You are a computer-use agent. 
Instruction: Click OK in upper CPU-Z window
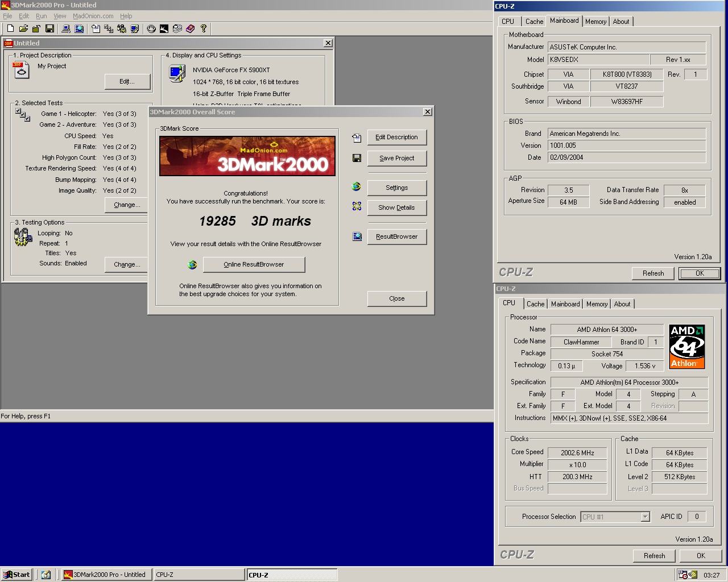700,273
